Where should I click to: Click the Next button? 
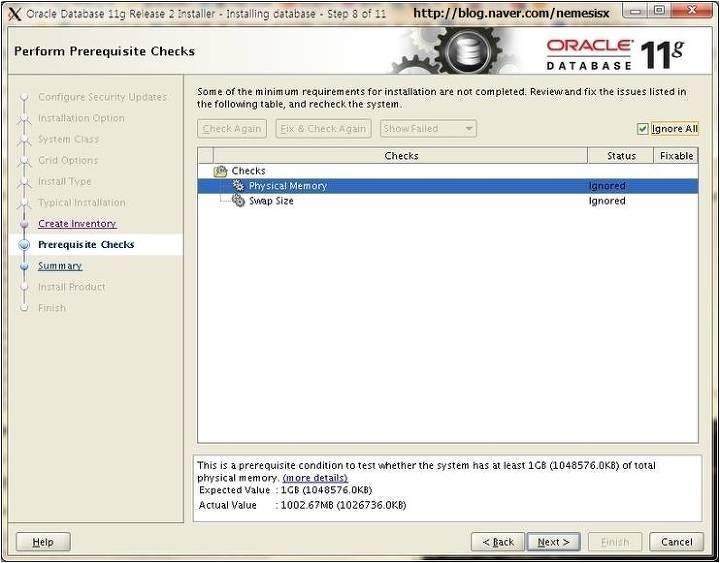pos(553,542)
